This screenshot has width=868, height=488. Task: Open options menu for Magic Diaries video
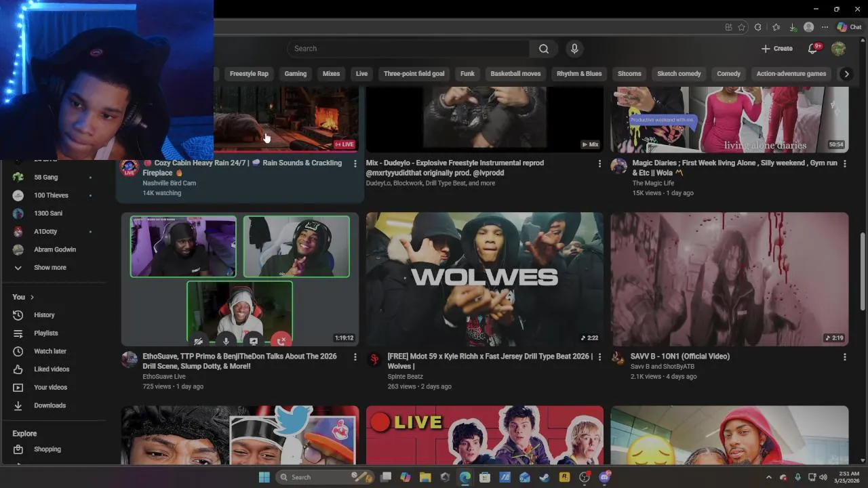tap(844, 163)
